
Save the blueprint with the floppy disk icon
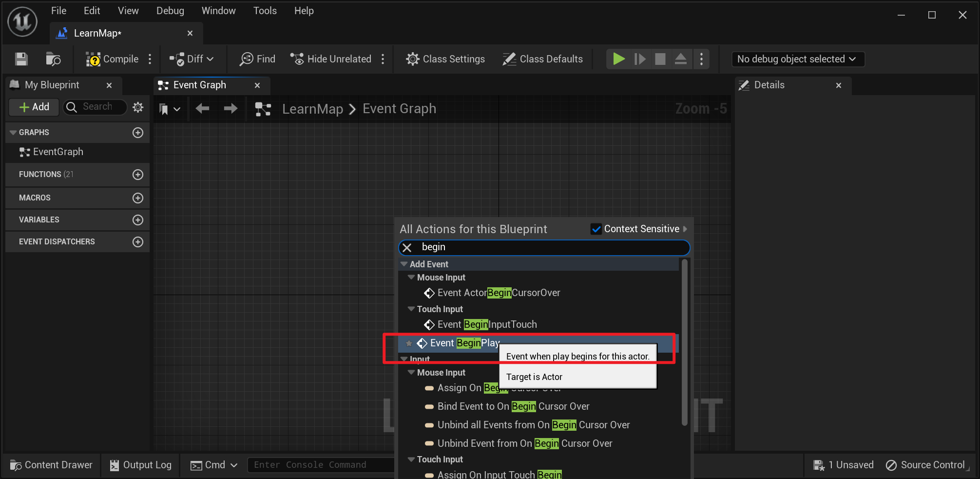[21, 59]
